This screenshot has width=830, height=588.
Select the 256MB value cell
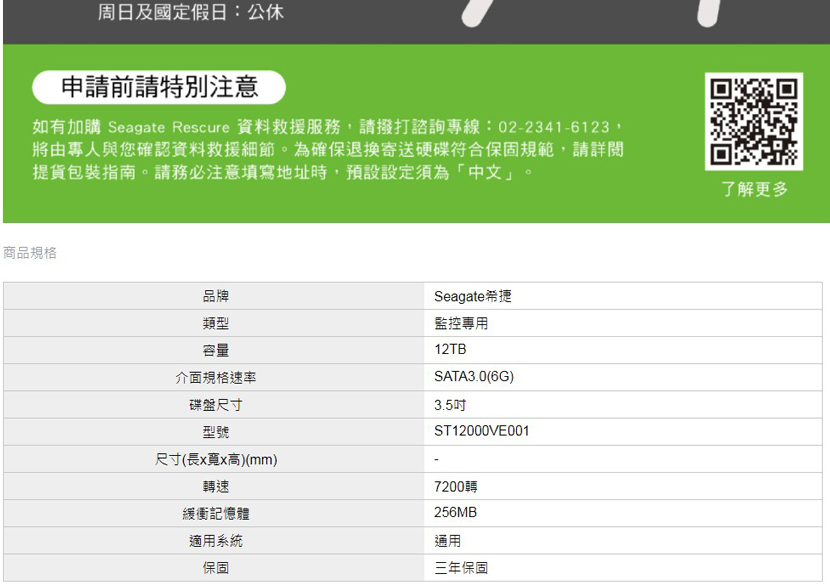pos(623,513)
